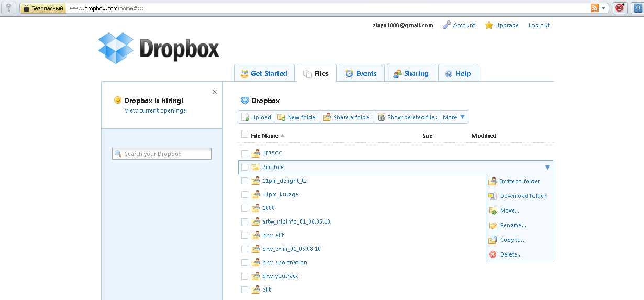Check the box for folder 2mobile
This screenshot has width=644, height=300.
tap(245, 168)
